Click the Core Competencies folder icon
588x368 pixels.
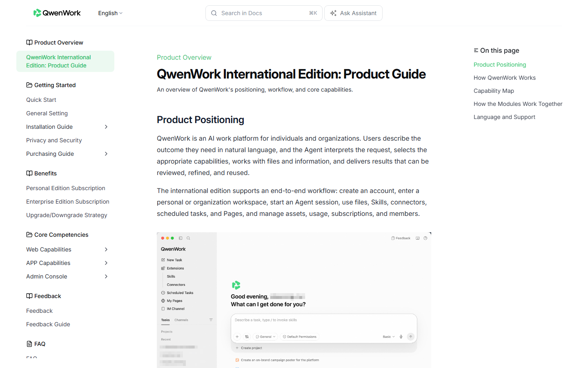(x=29, y=235)
